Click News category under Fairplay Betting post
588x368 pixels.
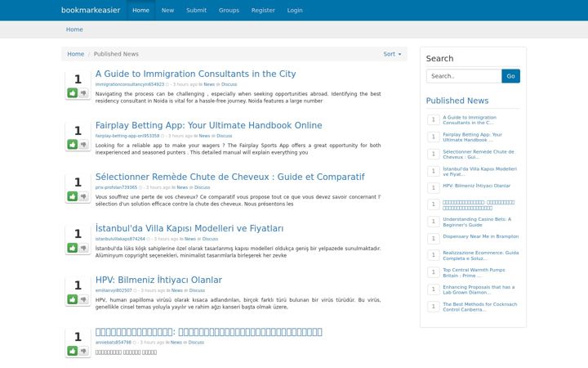click(x=204, y=136)
